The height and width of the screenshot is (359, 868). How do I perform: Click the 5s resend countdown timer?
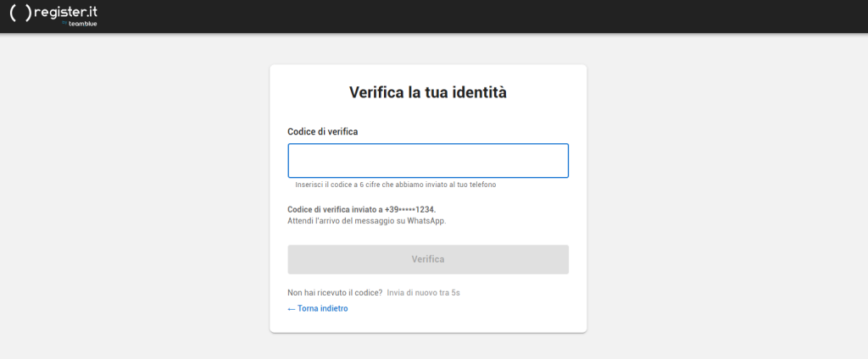pyautogui.click(x=455, y=292)
